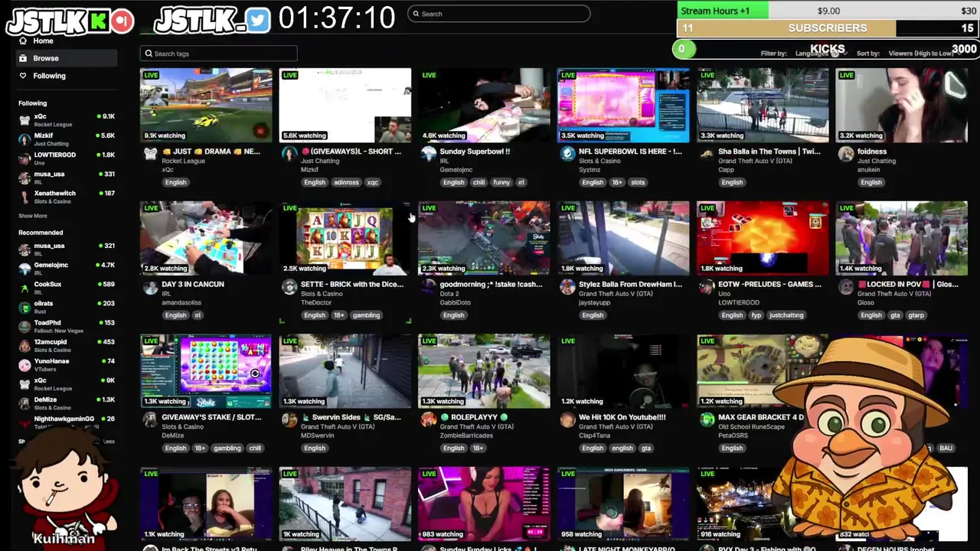The height and width of the screenshot is (551, 980).
Task: Open Swervin Sides stream title link
Action: pos(351,417)
